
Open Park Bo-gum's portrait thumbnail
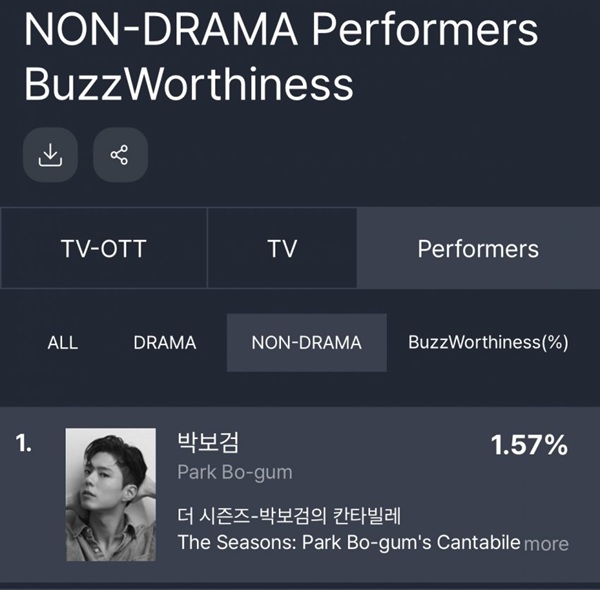111,494
